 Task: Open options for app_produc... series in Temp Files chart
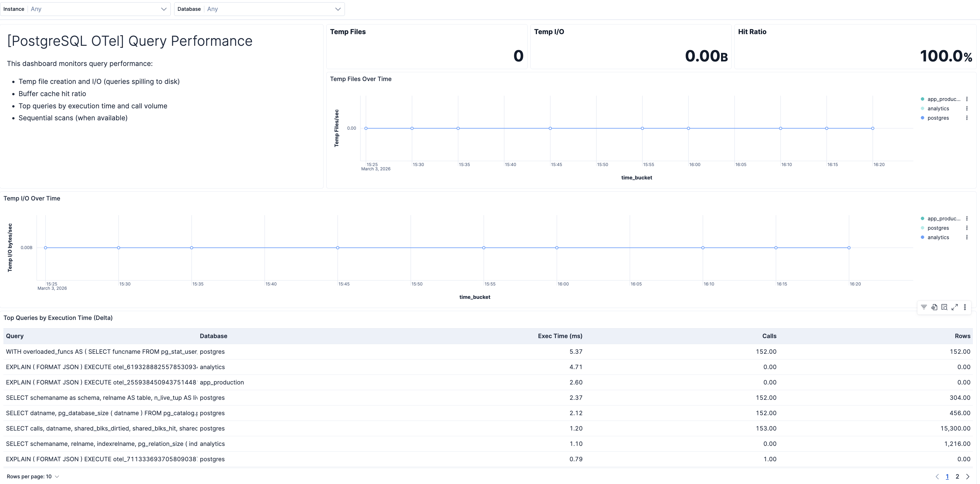click(x=967, y=99)
